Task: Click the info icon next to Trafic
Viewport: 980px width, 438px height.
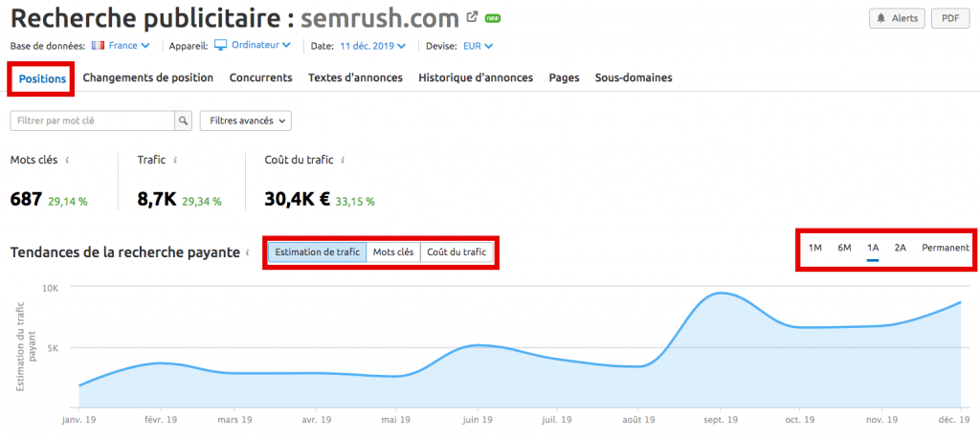Action: 176,161
